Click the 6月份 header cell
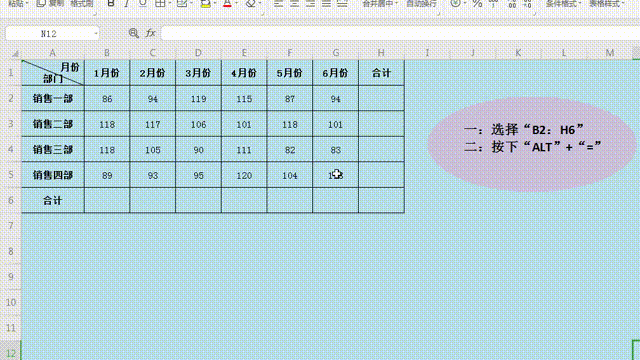Screen dimensions: 640x360 336,73
